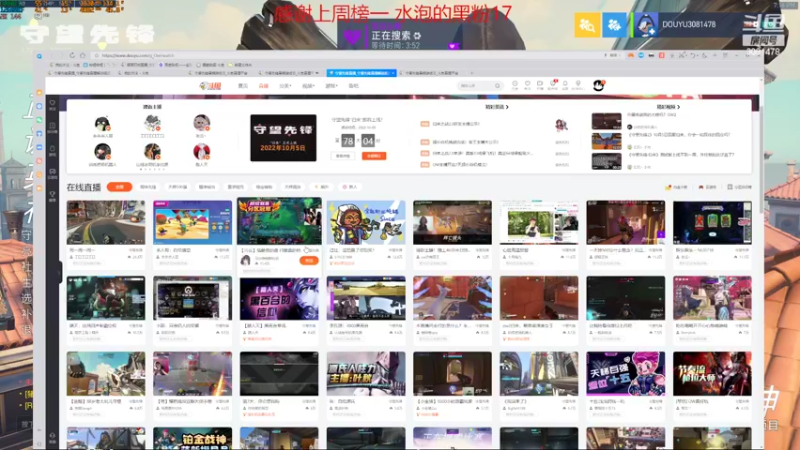Open the 铂金战神 stream thumbnail
The width and height of the screenshot is (800, 450).
coord(192,439)
